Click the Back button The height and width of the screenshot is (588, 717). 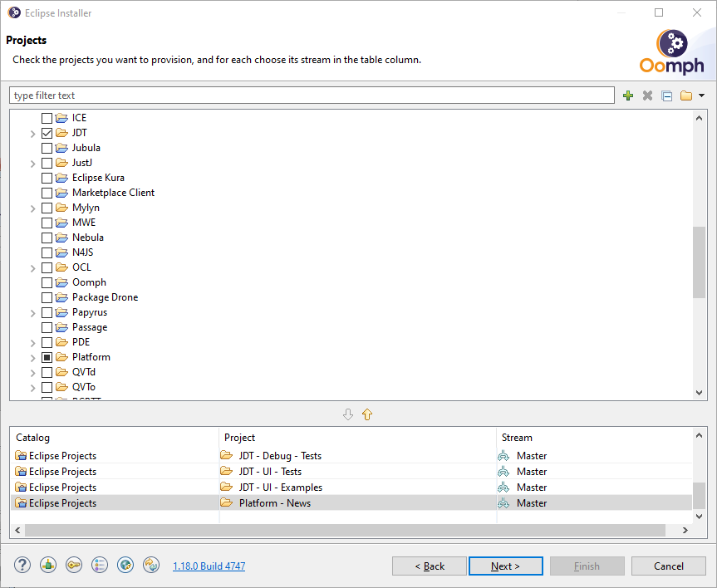tap(430, 566)
